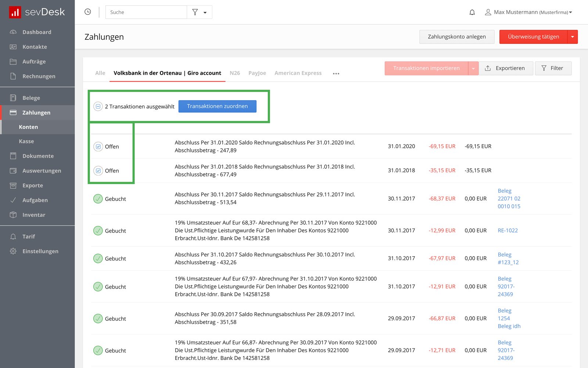
Task: Open Inventar in the sidebar
Action: click(x=37, y=215)
